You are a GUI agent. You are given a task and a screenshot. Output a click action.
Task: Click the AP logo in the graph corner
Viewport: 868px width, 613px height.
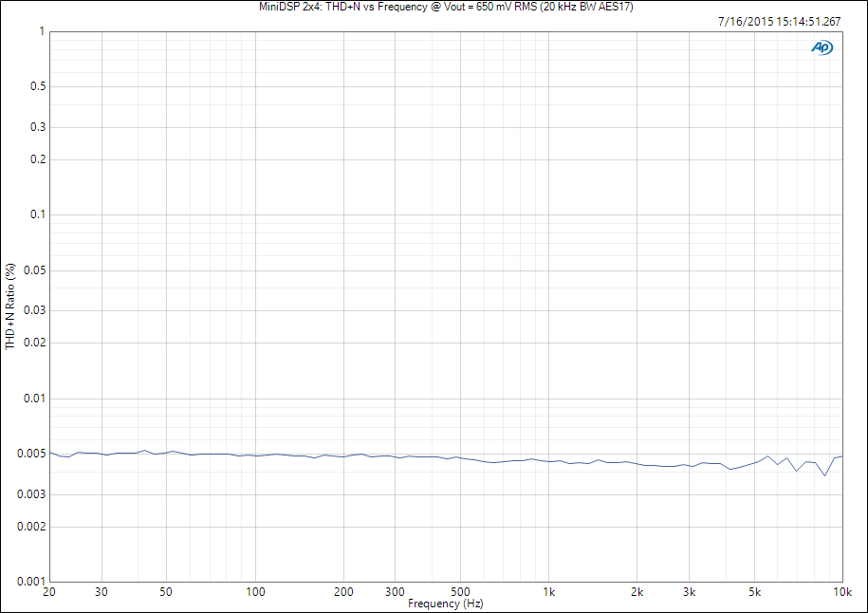coord(822,48)
